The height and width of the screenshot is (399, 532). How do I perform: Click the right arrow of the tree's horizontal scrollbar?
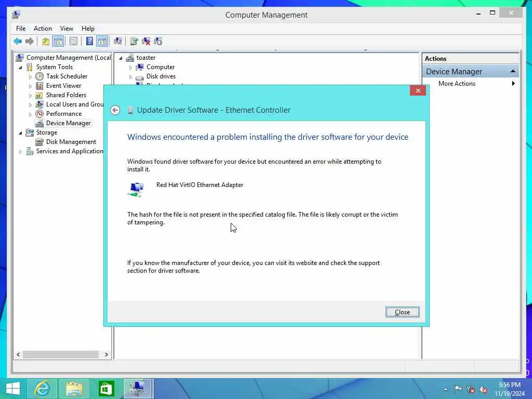106,354
